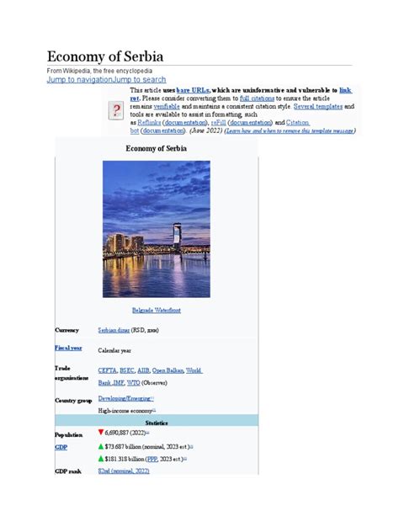Open the GDP link
Screen dimensions: 399x532
61,447
